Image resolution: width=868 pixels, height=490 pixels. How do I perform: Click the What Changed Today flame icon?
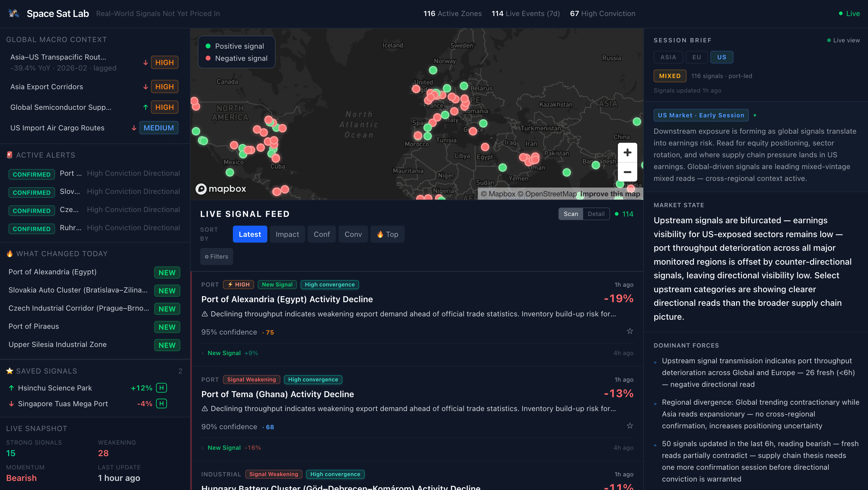[x=10, y=253]
